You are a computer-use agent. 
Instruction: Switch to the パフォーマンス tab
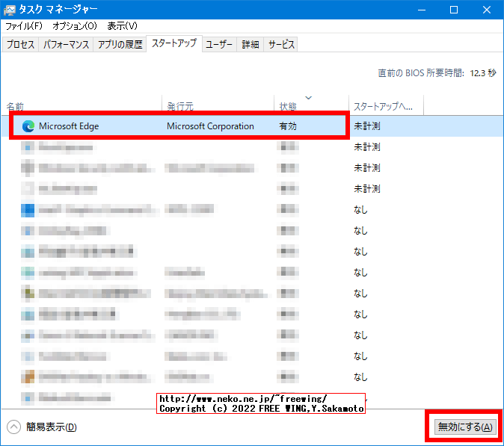click(66, 44)
